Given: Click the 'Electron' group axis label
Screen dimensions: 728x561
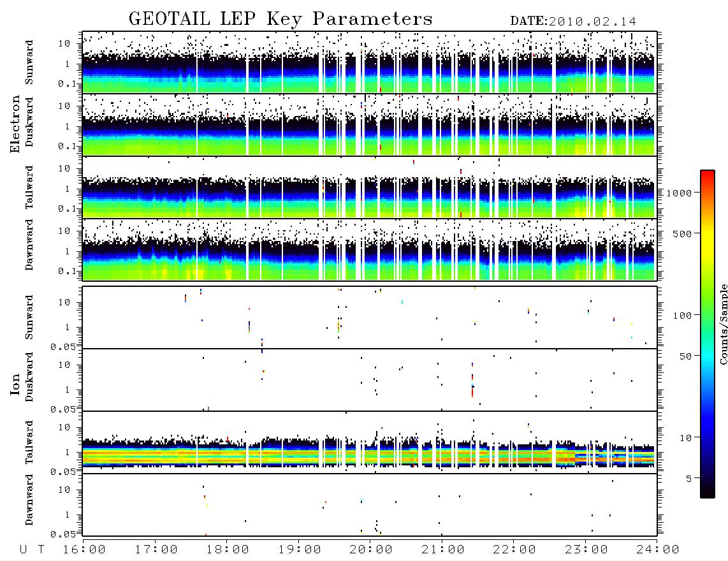Looking at the screenshot, I should (15, 124).
